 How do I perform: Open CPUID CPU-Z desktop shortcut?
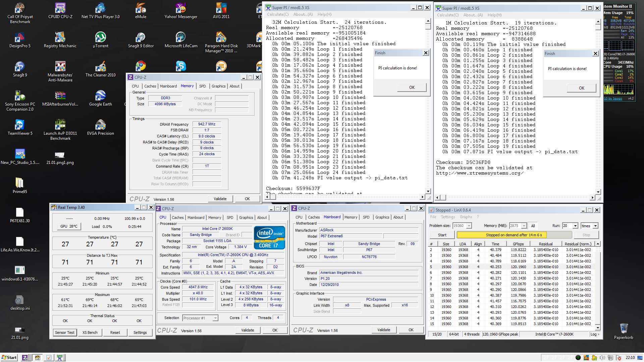pos(60,10)
